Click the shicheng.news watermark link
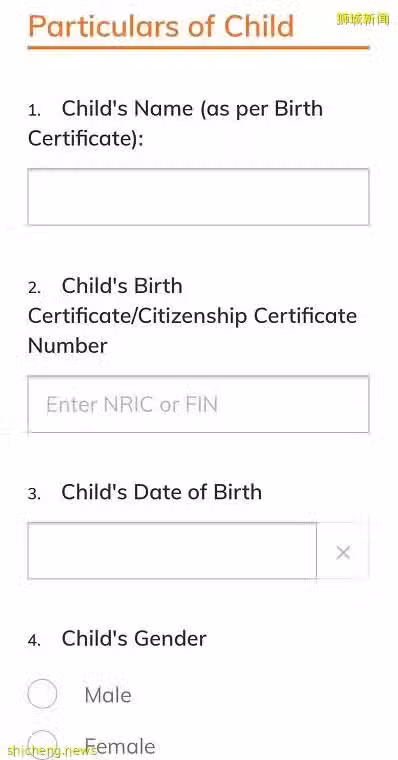This screenshot has width=398, height=760. 48,751
